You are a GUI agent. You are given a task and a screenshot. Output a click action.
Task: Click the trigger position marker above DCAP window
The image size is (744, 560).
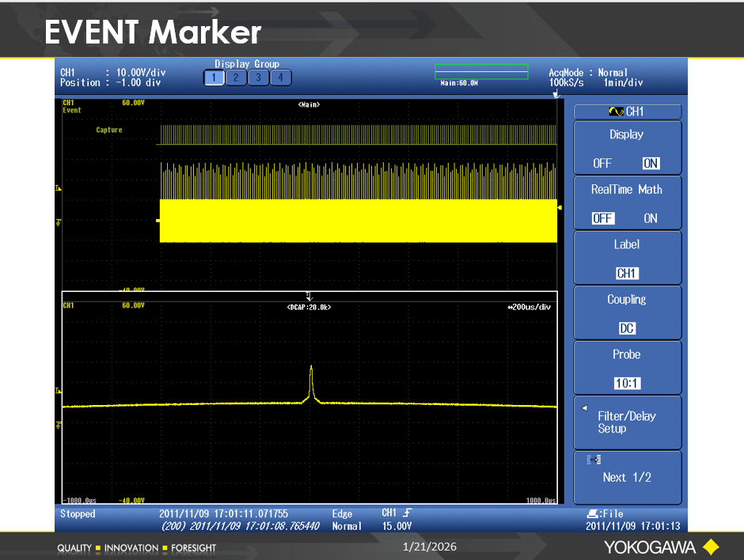tap(309, 297)
